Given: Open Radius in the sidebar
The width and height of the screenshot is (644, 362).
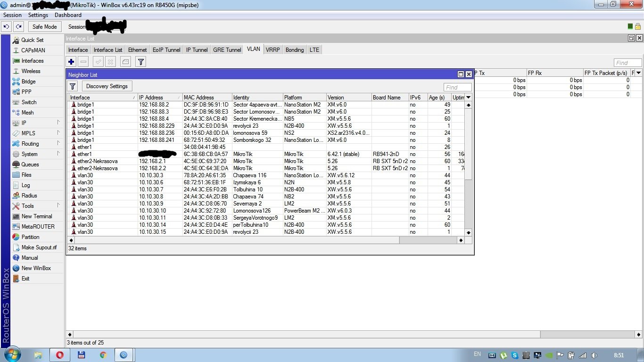Looking at the screenshot, I should tap(29, 196).
